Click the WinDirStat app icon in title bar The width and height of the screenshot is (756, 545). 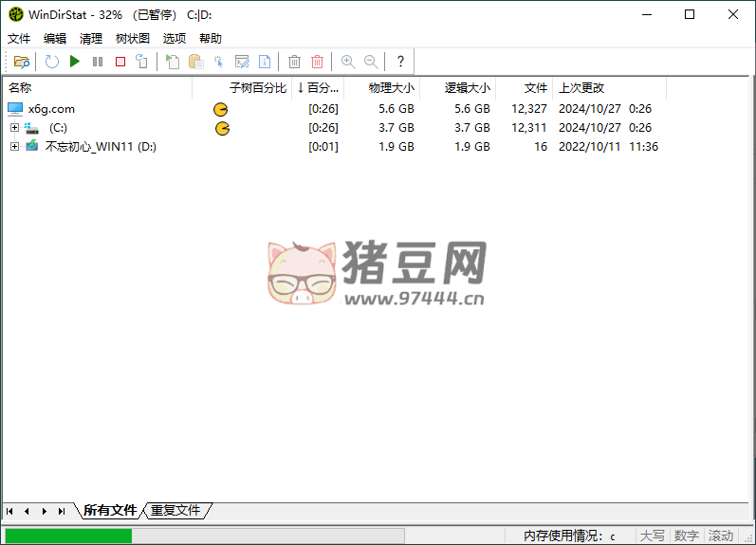[x=15, y=14]
